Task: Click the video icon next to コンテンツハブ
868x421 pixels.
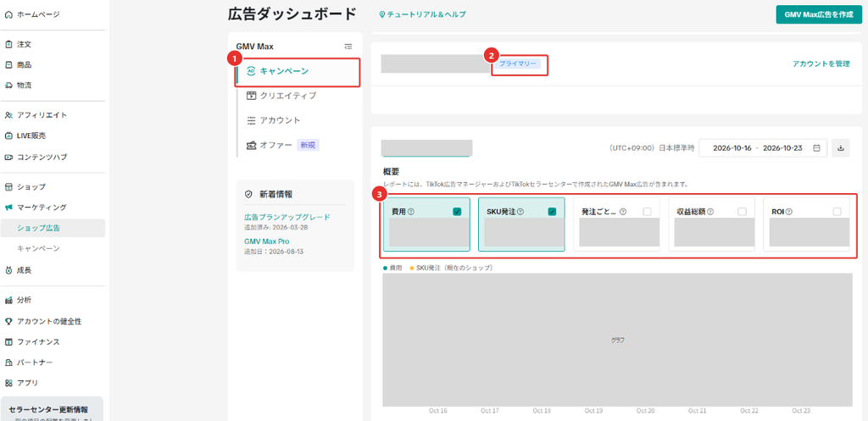Action: pos(8,157)
